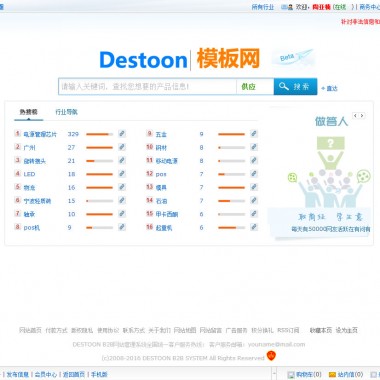This screenshot has height=380, width=380.
Task: Open hot keyword pos机
Action: (32, 228)
